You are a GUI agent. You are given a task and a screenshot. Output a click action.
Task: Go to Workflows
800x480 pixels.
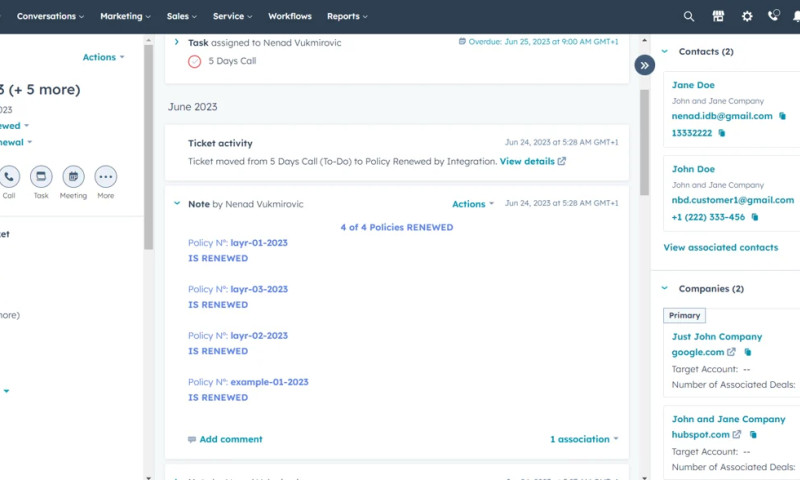click(290, 16)
